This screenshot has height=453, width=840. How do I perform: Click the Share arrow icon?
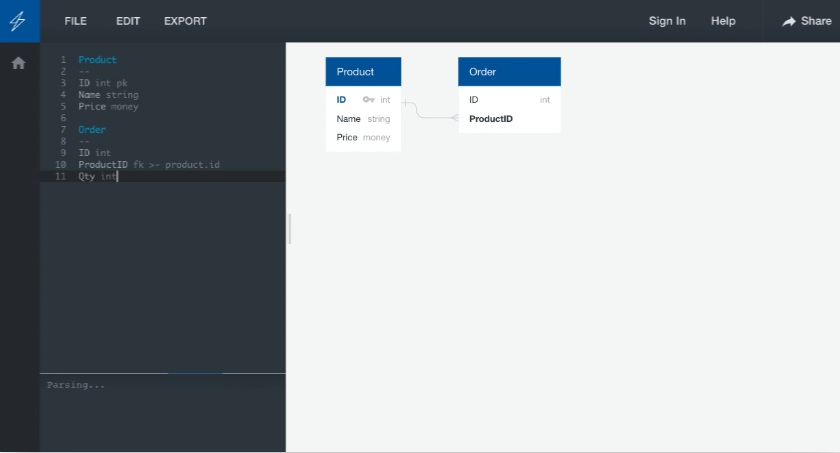pos(789,21)
